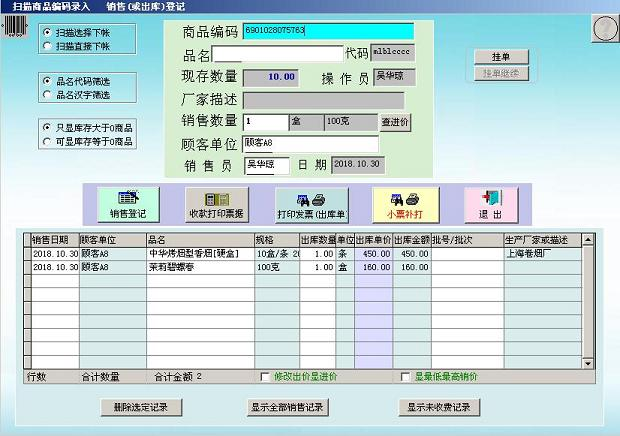
Task: Click the 退出 exit door icon button
Action: point(490,204)
